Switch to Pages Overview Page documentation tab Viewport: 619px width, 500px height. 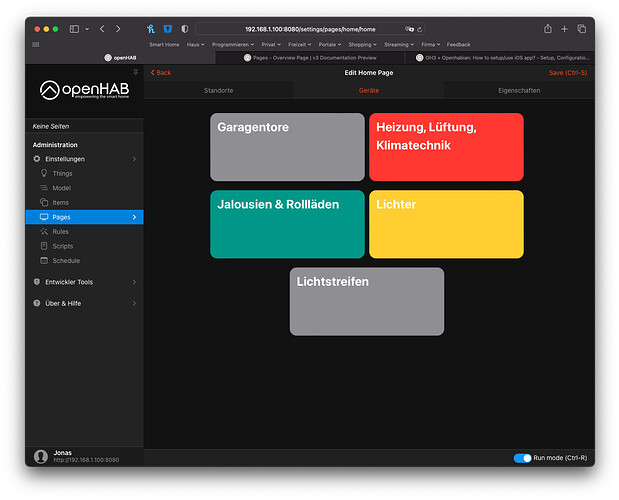(x=310, y=58)
